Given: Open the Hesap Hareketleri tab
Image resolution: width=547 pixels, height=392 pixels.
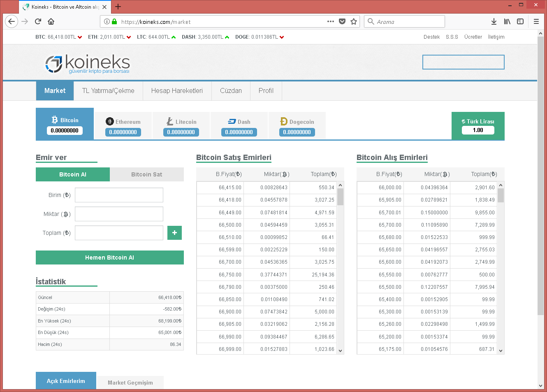Looking at the screenshot, I should click(x=177, y=91).
